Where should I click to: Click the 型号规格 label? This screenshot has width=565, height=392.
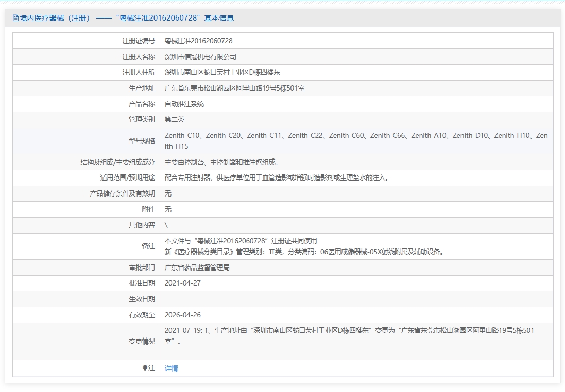(x=142, y=141)
